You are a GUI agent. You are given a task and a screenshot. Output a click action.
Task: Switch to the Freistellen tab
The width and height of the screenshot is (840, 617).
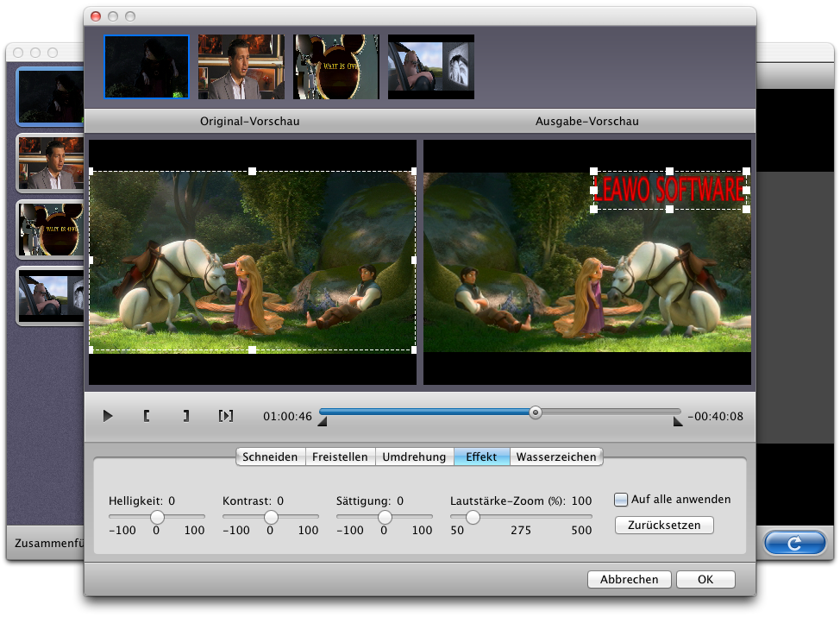(340, 456)
